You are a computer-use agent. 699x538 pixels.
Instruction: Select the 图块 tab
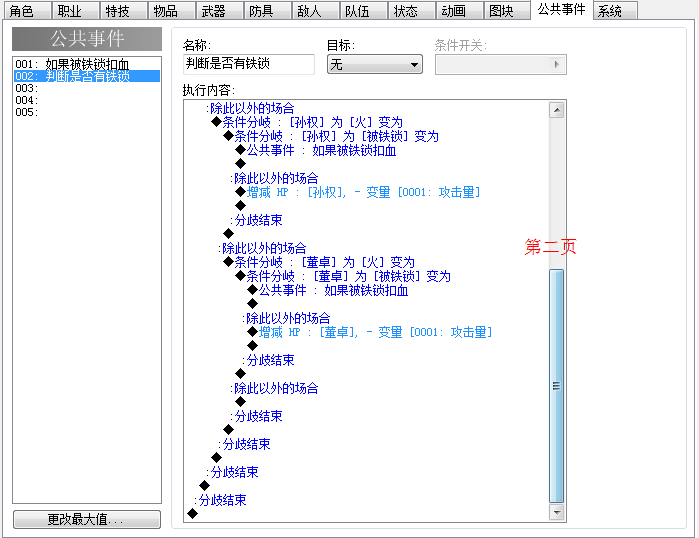pyautogui.click(x=507, y=11)
